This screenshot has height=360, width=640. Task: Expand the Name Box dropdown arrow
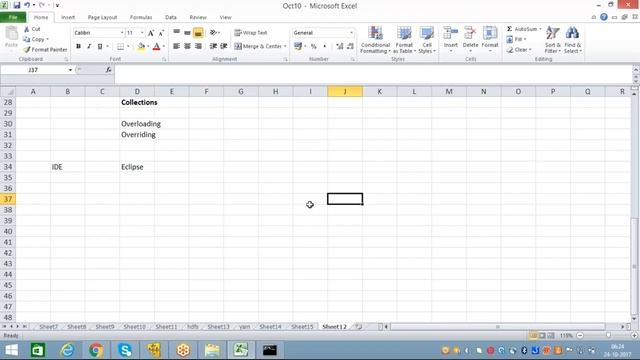[70, 70]
